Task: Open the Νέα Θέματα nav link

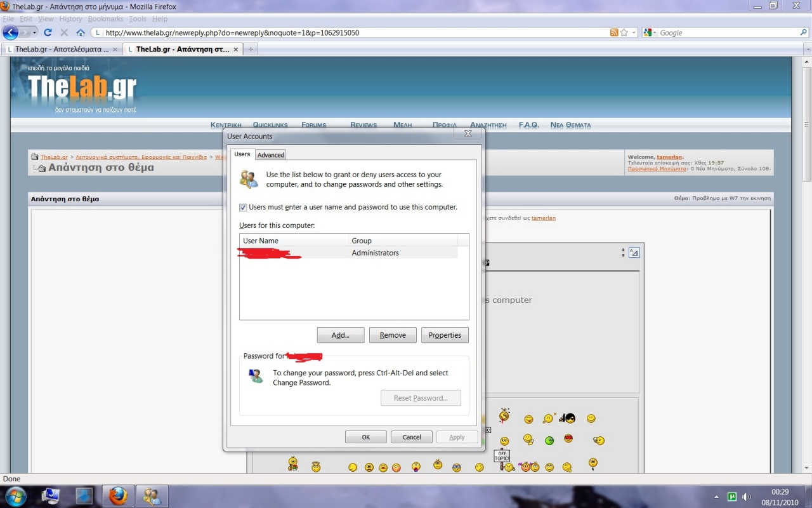Action: point(571,125)
